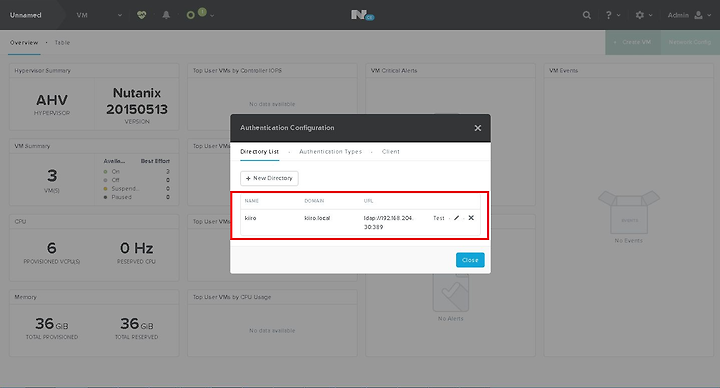This screenshot has width=720, height=388.
Task: Click the Create VM button
Action: 633,42
